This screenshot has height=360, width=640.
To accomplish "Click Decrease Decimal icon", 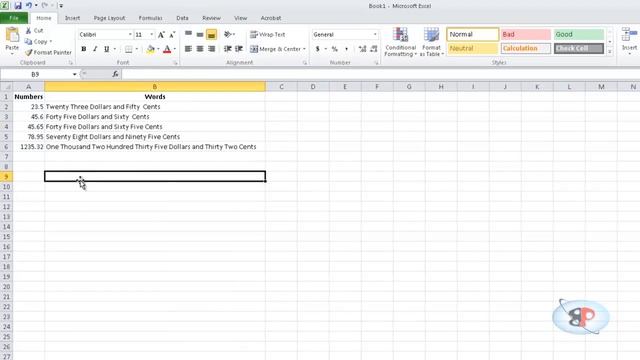I will [x=373, y=49].
